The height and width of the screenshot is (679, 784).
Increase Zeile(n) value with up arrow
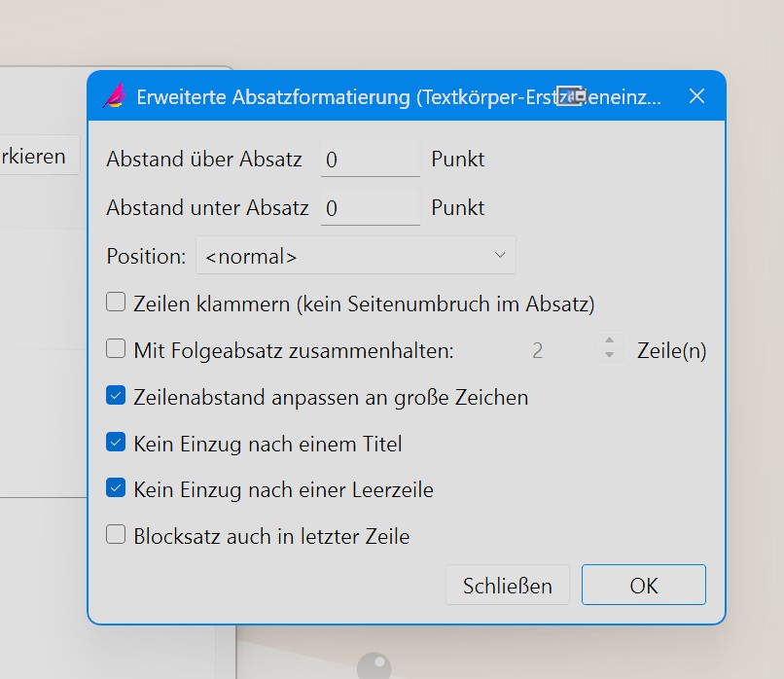click(x=609, y=340)
